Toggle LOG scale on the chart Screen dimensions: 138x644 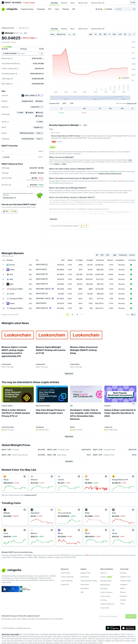[x=120, y=34]
